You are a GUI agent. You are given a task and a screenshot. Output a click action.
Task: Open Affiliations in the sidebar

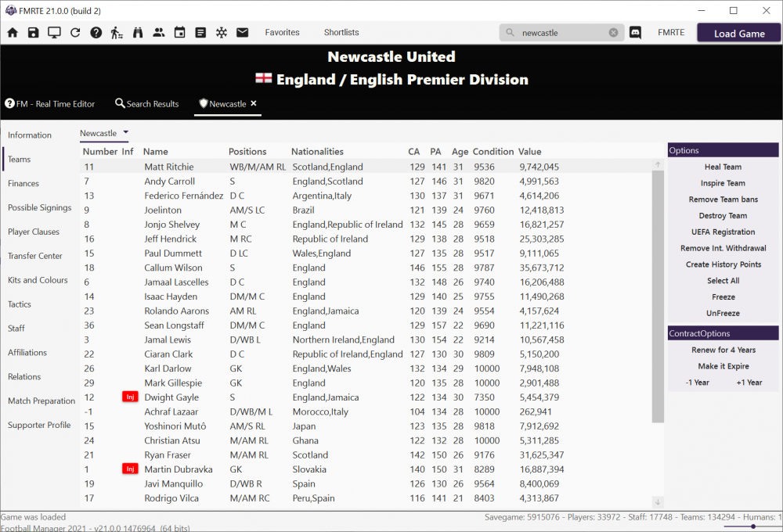point(27,352)
